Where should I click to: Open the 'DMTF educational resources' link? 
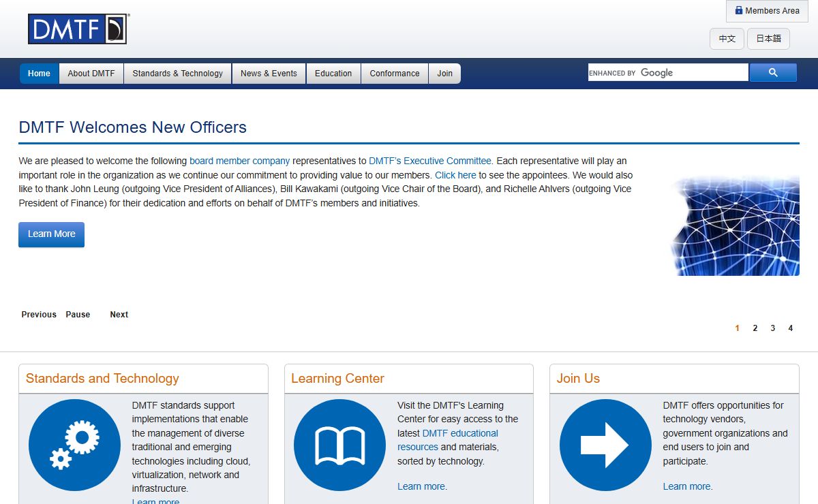point(448,440)
